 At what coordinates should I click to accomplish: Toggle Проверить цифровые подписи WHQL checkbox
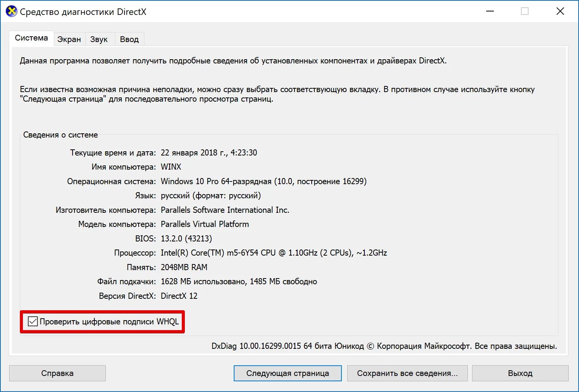(33, 322)
